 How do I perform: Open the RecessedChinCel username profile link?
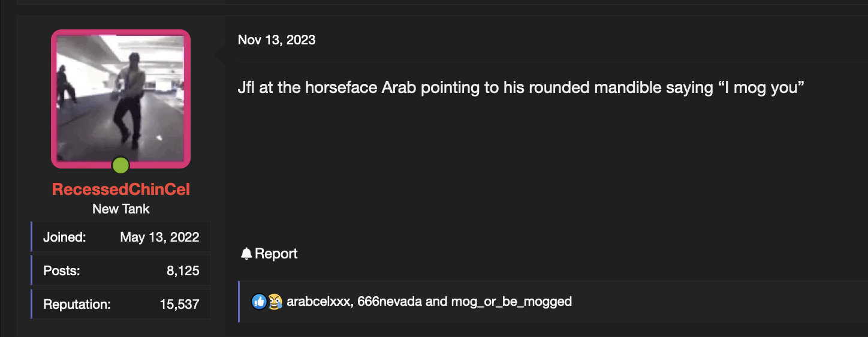121,189
